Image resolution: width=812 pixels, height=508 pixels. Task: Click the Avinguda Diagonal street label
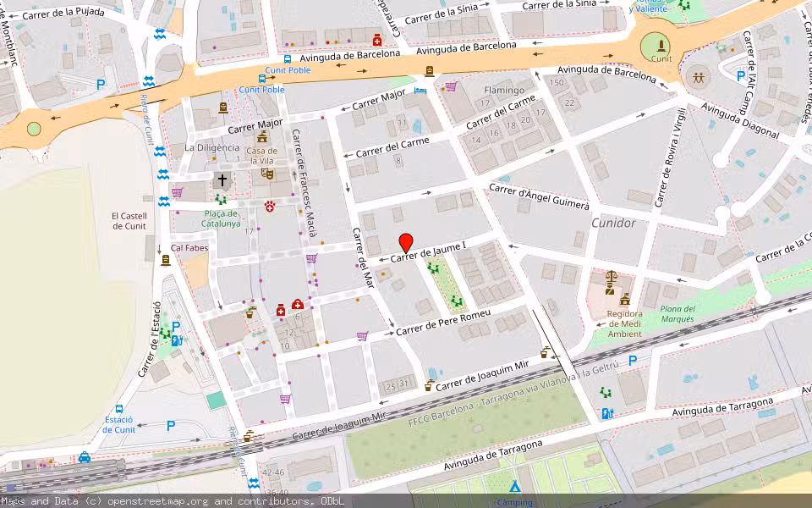click(x=740, y=121)
